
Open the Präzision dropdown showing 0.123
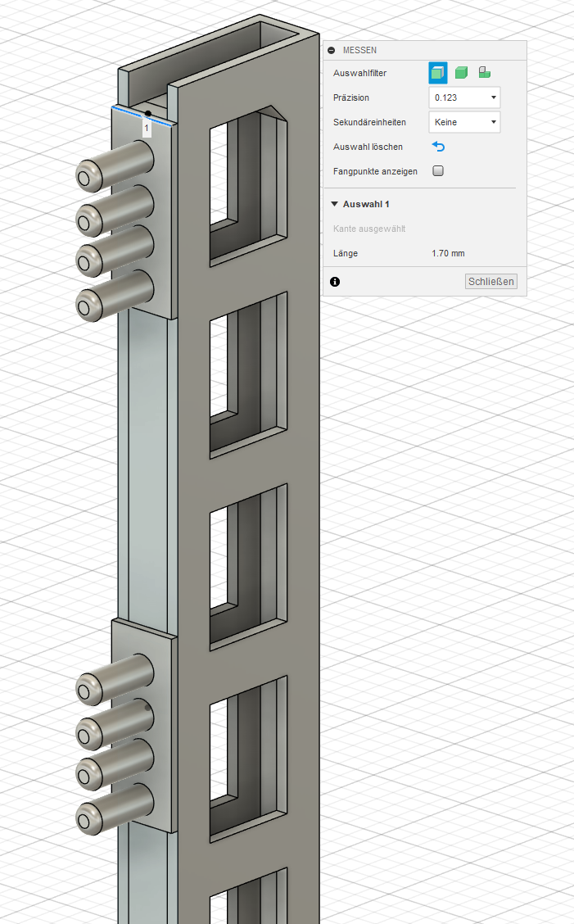coord(464,97)
